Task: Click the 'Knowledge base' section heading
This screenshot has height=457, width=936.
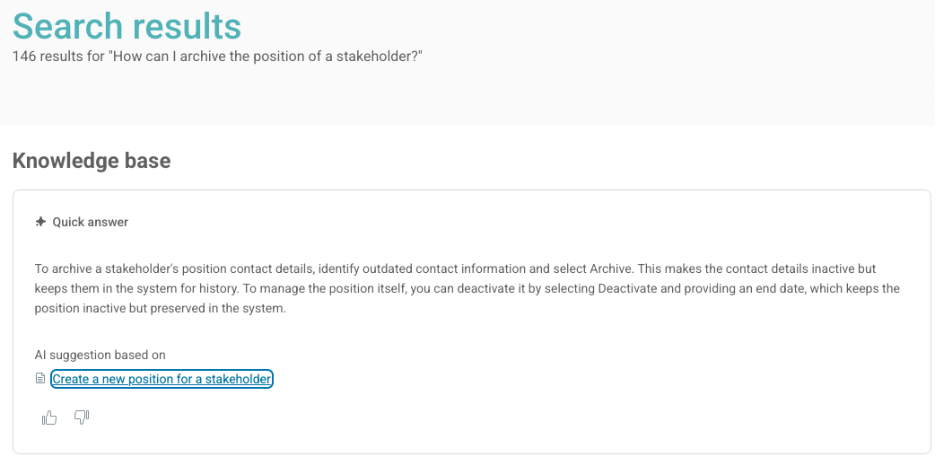Action: point(91,160)
